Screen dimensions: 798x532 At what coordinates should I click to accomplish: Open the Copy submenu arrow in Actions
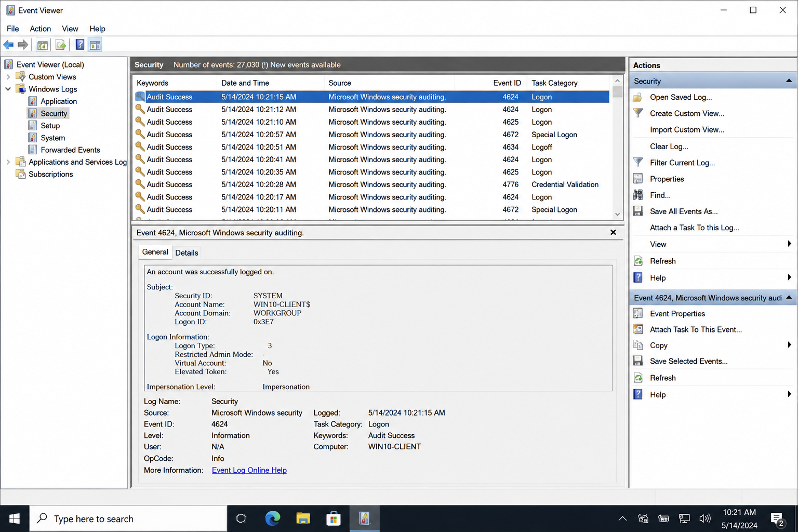click(789, 345)
